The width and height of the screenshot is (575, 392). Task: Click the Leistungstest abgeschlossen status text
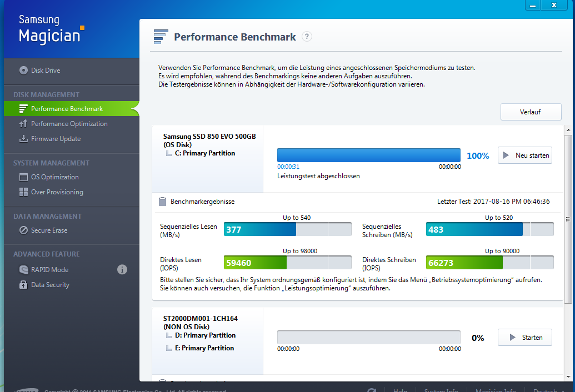click(x=318, y=176)
